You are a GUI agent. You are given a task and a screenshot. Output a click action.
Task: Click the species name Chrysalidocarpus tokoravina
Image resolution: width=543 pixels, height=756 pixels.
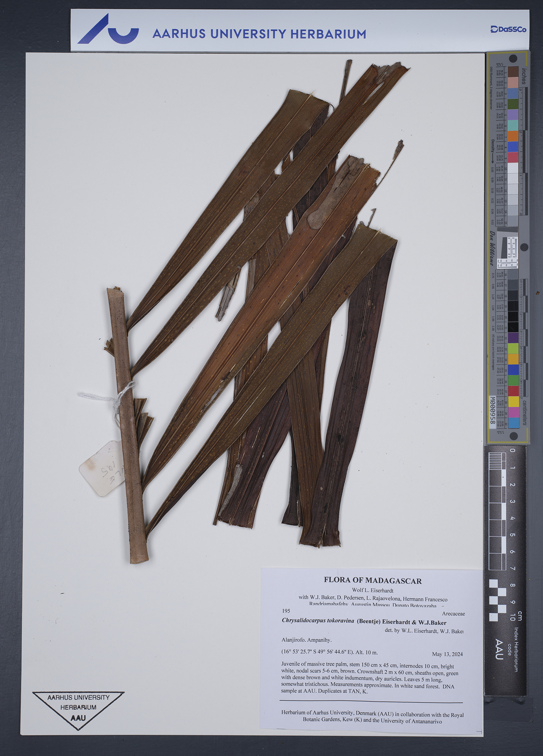pos(318,621)
